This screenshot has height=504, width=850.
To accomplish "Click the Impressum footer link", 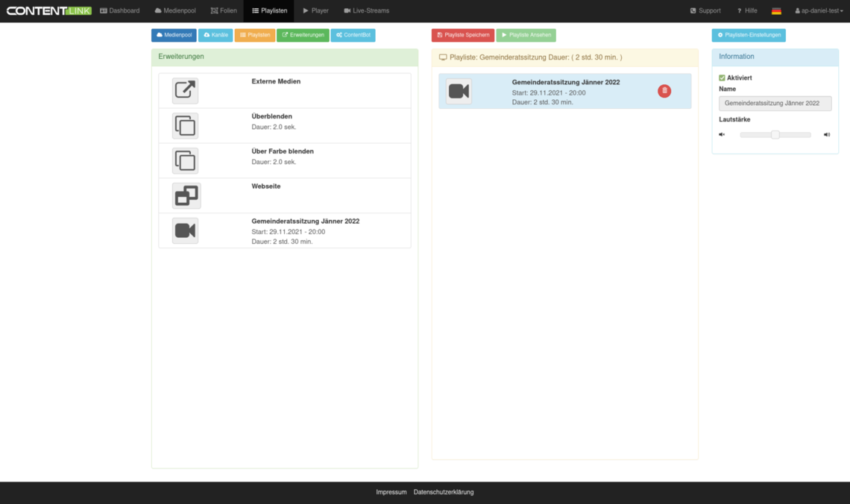I will (391, 492).
